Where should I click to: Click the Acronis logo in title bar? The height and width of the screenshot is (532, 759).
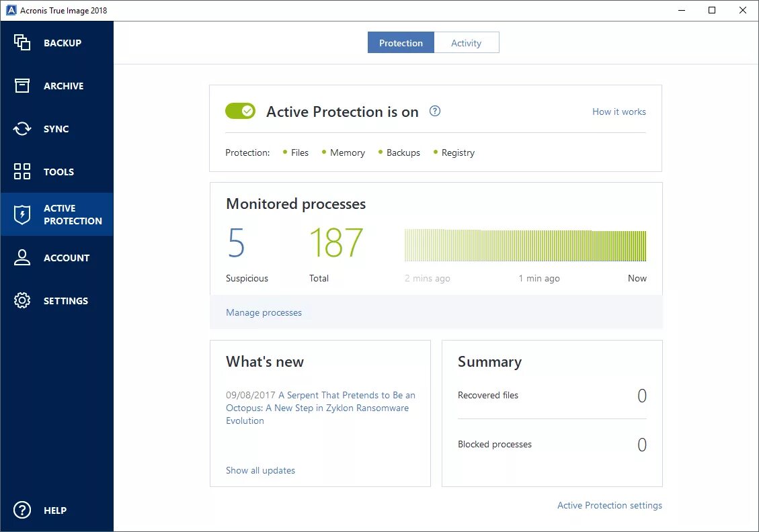point(11,10)
